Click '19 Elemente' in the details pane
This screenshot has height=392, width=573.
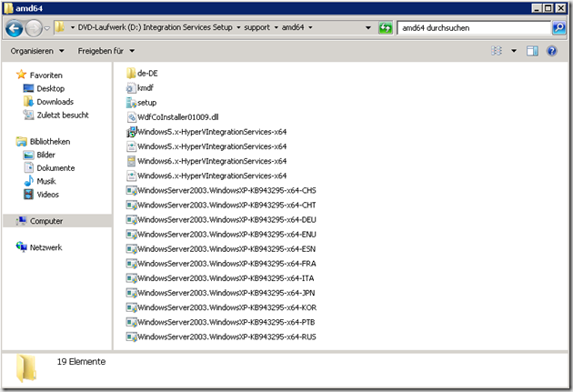[81, 362]
